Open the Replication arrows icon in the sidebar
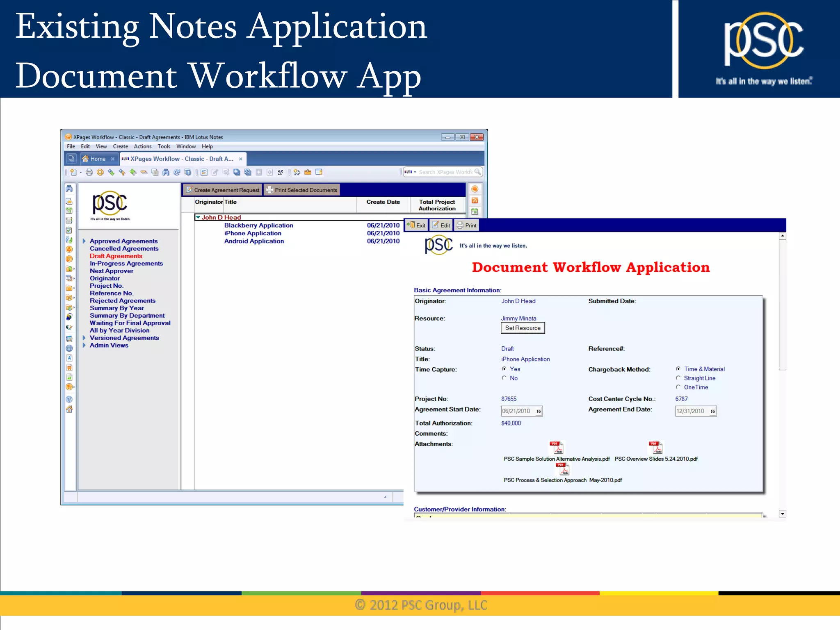Image resolution: width=840 pixels, height=630 pixels. pyautogui.click(x=69, y=240)
